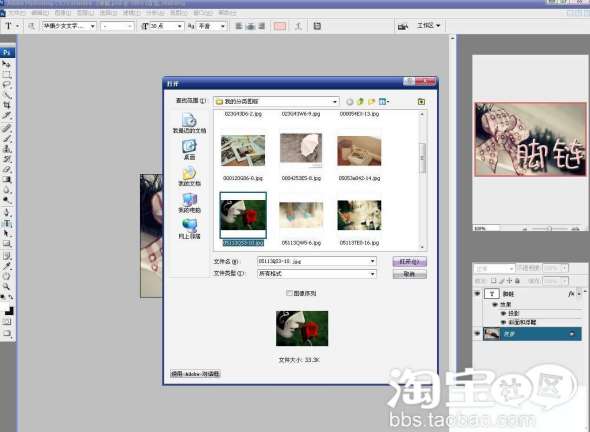Viewport: 590px width, 432px height.
Task: Select the Brush tool
Action: point(6,138)
